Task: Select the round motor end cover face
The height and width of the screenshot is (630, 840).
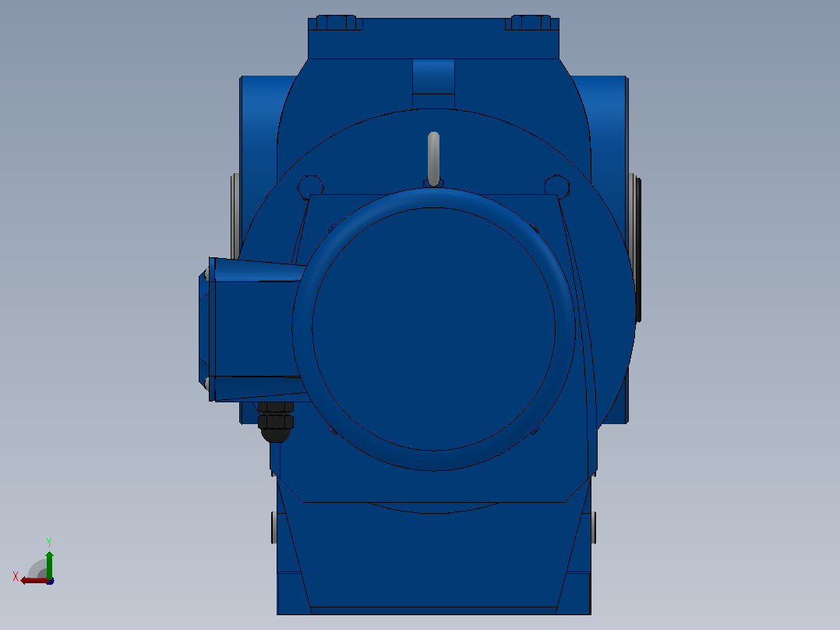Action: pos(433,329)
